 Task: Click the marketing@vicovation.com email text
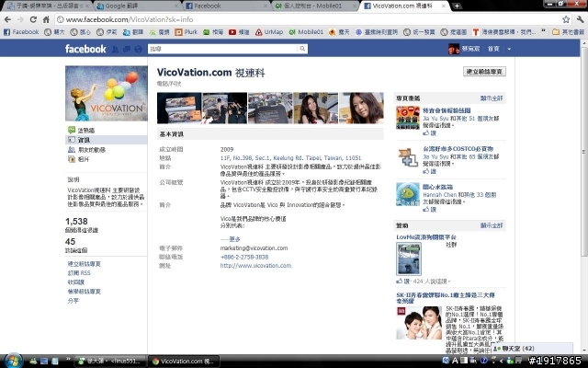254,248
